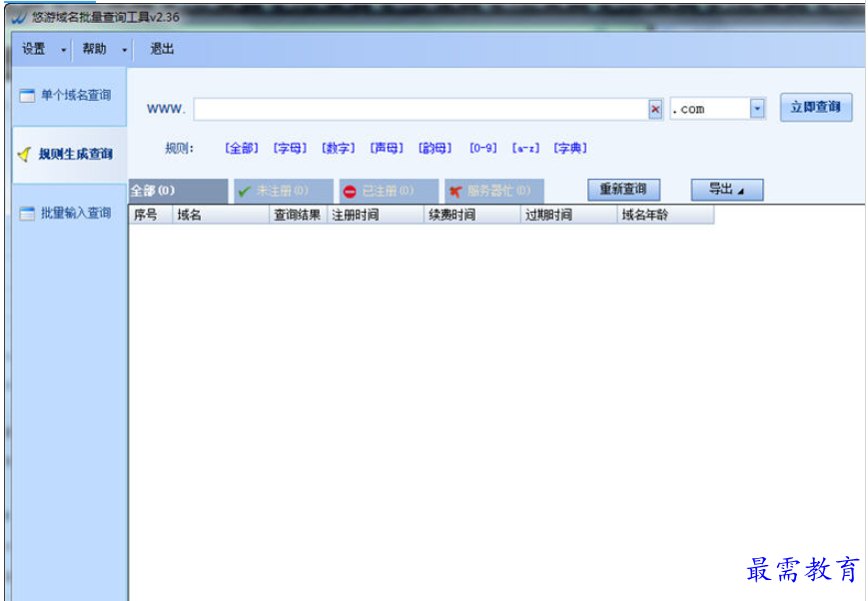Image resolution: width=868 pixels, height=601 pixels.
Task: Insert the [全部] rule
Action: point(242,149)
